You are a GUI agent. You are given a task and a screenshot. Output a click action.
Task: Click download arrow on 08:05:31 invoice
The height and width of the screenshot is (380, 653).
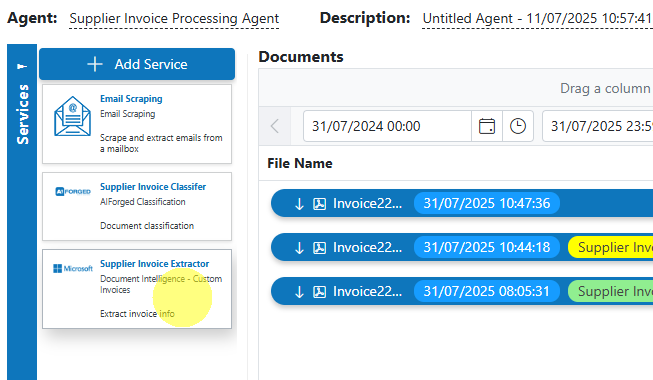click(299, 292)
